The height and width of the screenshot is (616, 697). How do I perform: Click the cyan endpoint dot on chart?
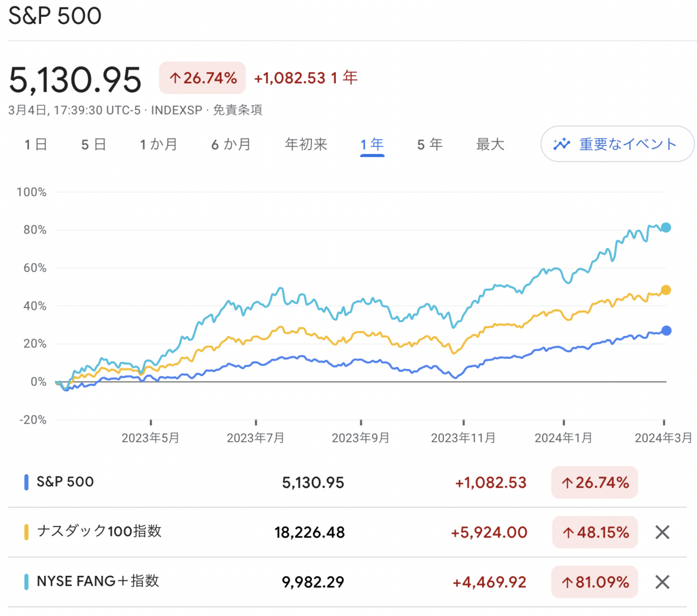coord(666,228)
